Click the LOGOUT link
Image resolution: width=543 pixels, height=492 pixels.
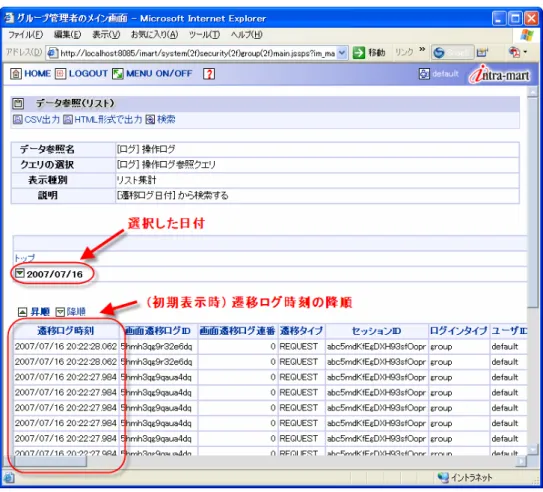pyautogui.click(x=88, y=74)
